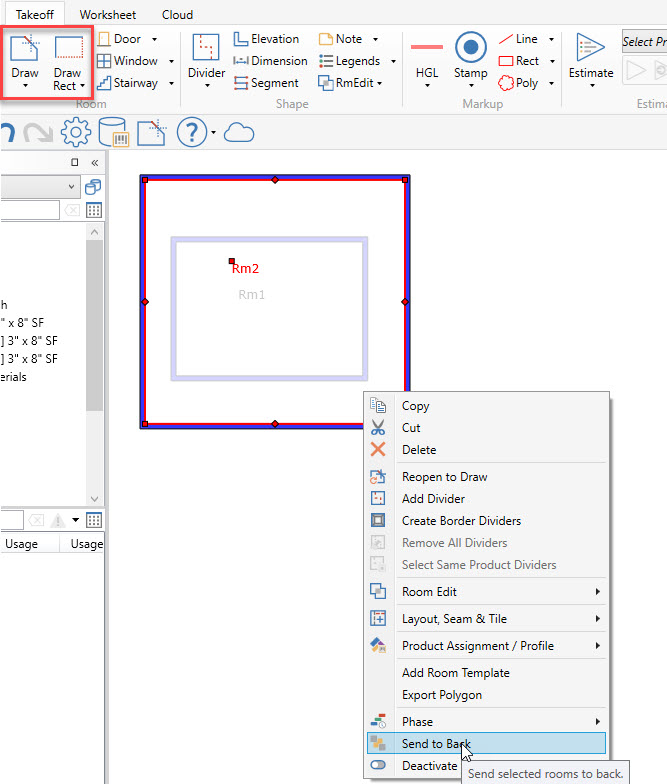
Task: Switch to the Worksheet tab
Action: point(108,14)
